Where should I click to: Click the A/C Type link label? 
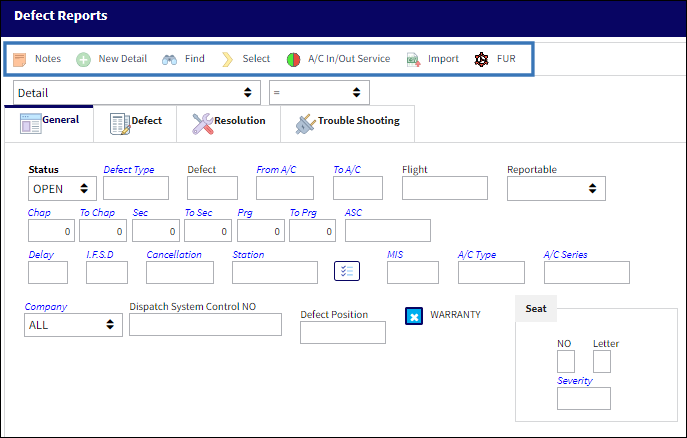[477, 254]
